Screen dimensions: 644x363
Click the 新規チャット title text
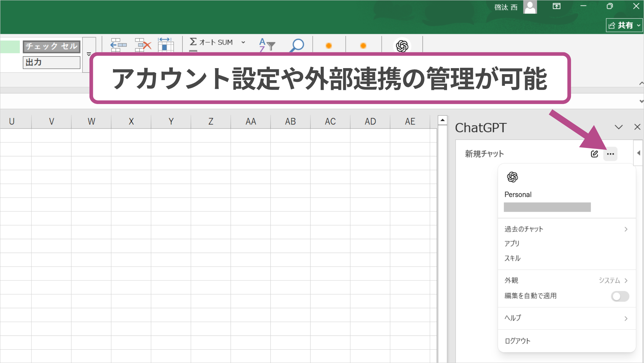[484, 154]
